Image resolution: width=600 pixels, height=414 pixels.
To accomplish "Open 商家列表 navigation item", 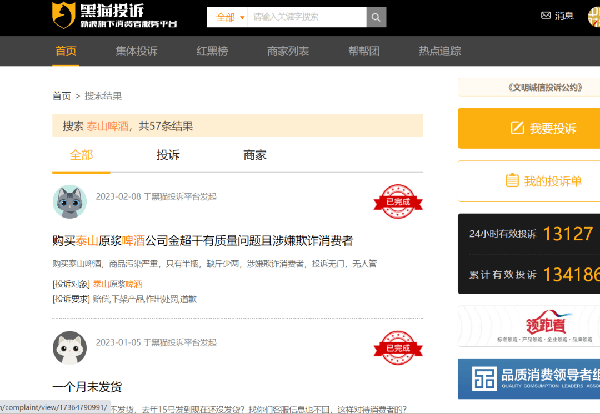I will click(289, 50).
